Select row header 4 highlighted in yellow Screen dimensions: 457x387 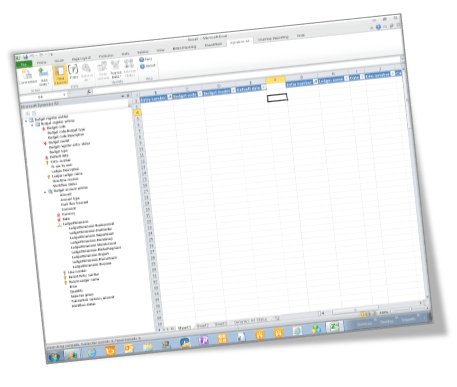pyautogui.click(x=137, y=113)
